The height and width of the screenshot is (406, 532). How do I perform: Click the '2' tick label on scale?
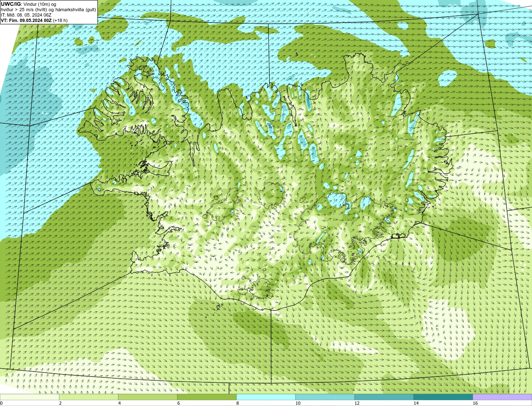(60, 403)
